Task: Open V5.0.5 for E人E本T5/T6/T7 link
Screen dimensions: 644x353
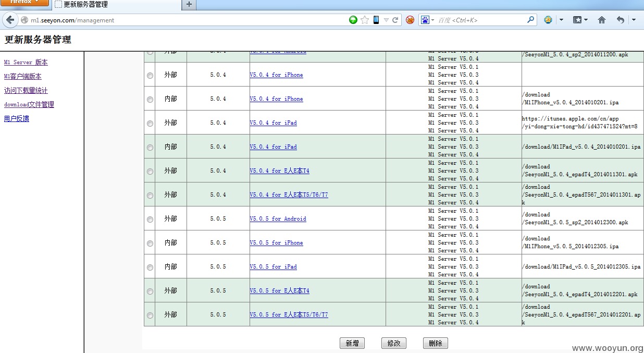Action: click(x=289, y=314)
